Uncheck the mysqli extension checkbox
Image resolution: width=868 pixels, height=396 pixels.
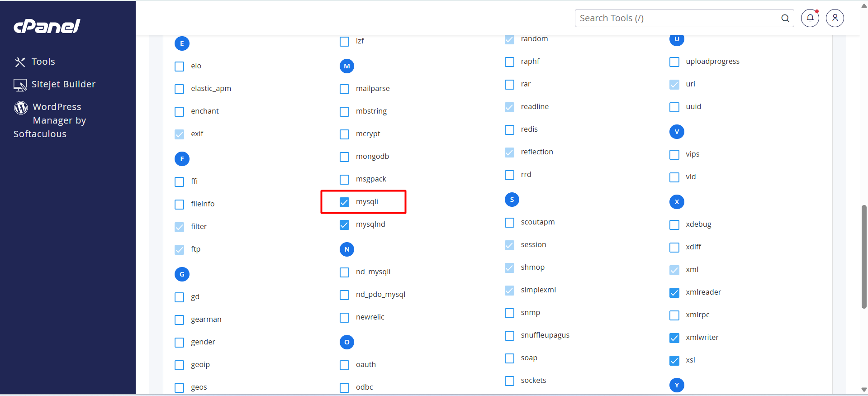coord(345,202)
